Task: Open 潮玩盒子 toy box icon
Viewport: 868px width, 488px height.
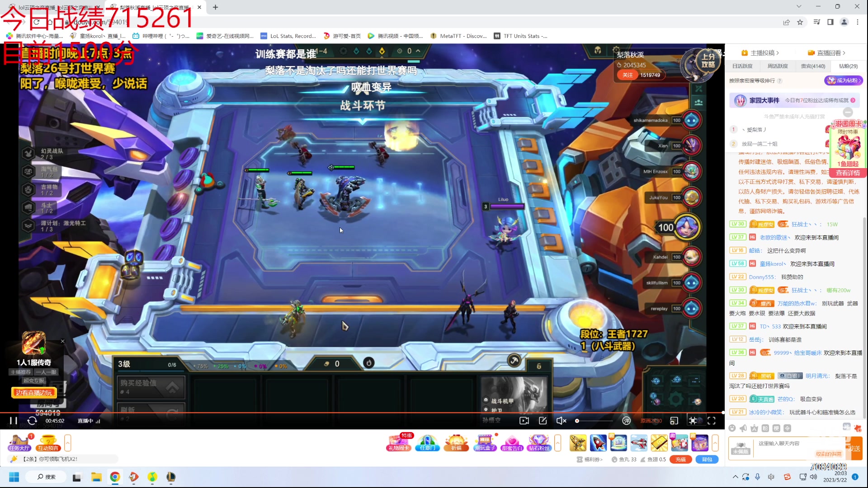Action: pos(485,443)
